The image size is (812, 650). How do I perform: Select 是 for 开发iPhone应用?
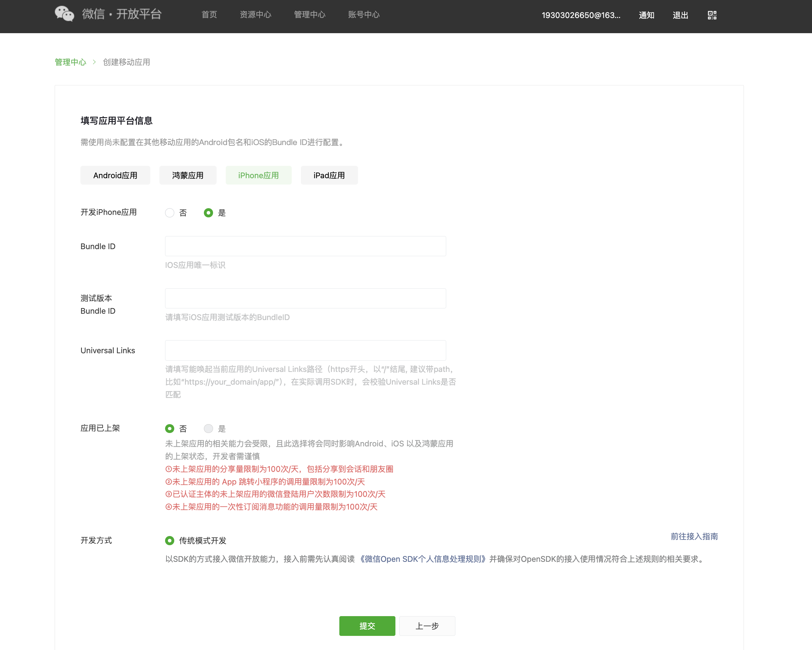(x=208, y=212)
